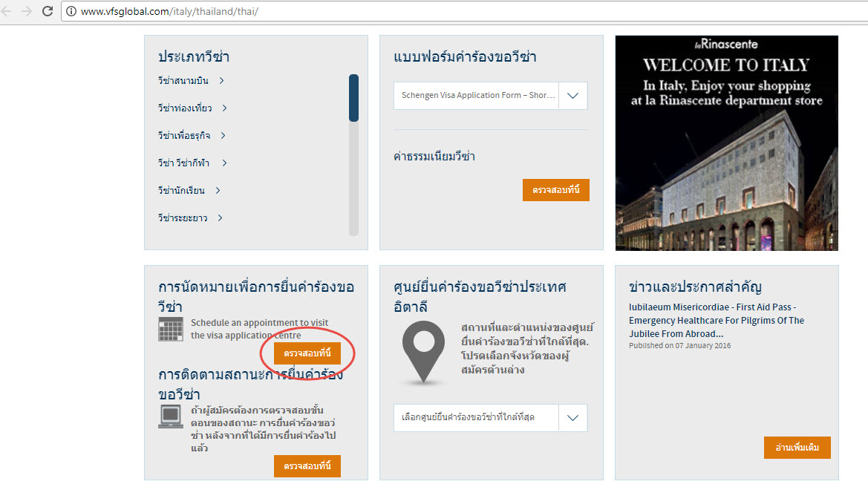Open the Schengen Visa Application Form dropdown
868x487 pixels.
(x=491, y=96)
